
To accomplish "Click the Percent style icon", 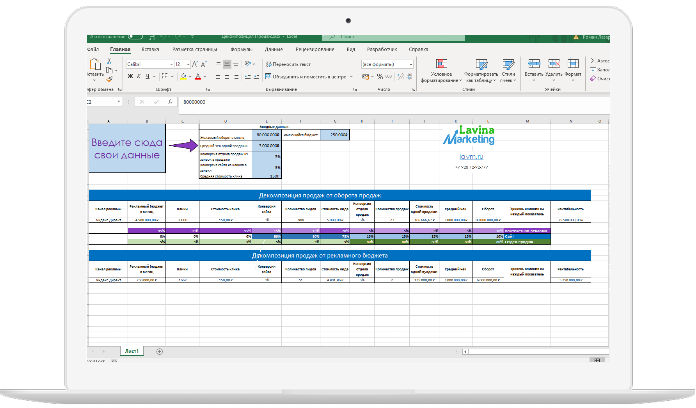I will (x=380, y=77).
